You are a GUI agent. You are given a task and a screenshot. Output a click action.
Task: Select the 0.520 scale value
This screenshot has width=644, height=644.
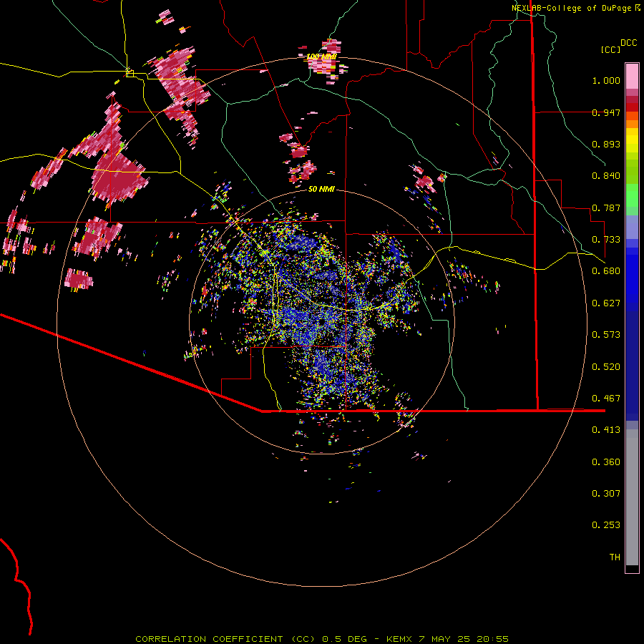[x=606, y=367]
